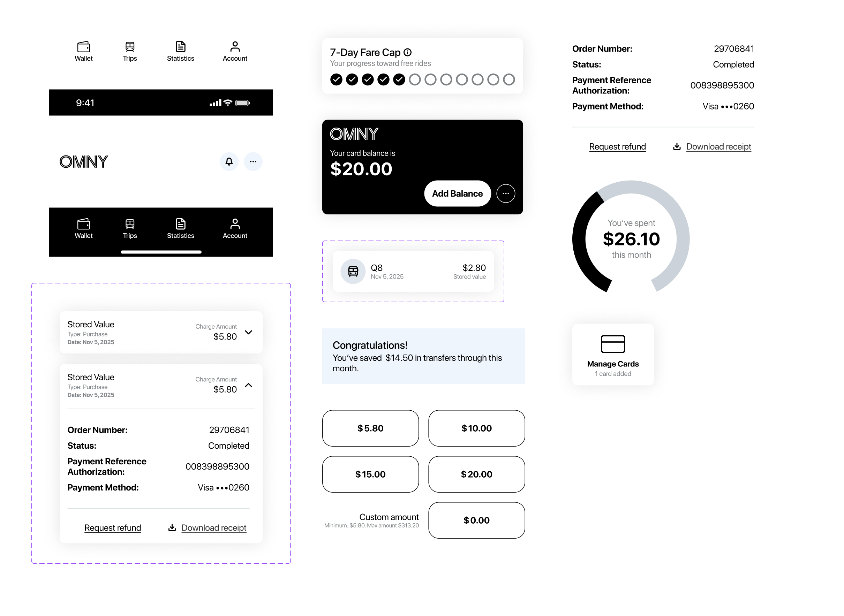The image size is (844, 616).
Task: Click the Trips icon in the light nav bar
Action: point(130,47)
